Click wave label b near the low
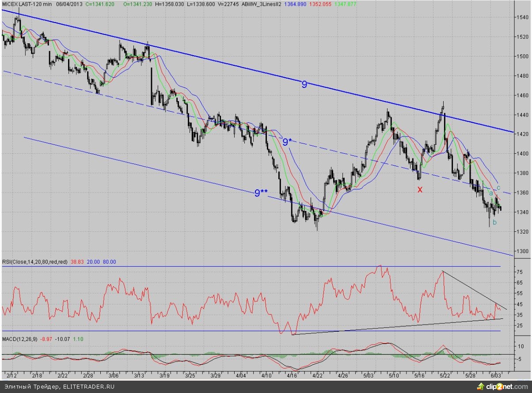 494,223
